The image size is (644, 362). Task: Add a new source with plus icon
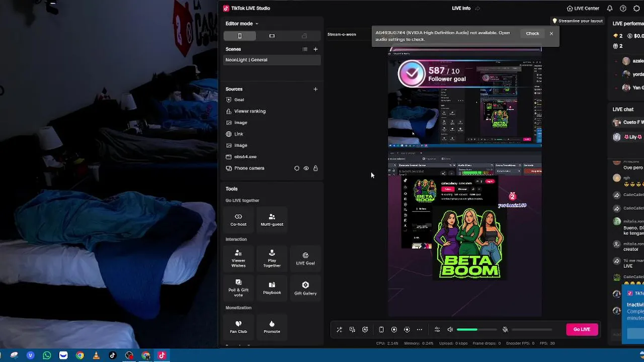click(315, 89)
